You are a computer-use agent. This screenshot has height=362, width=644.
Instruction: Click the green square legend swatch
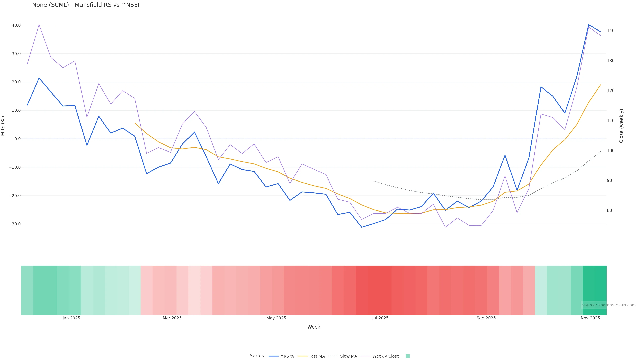(408, 356)
